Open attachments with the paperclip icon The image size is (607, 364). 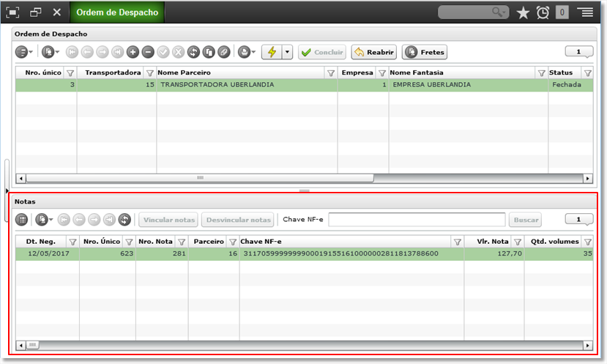point(224,52)
